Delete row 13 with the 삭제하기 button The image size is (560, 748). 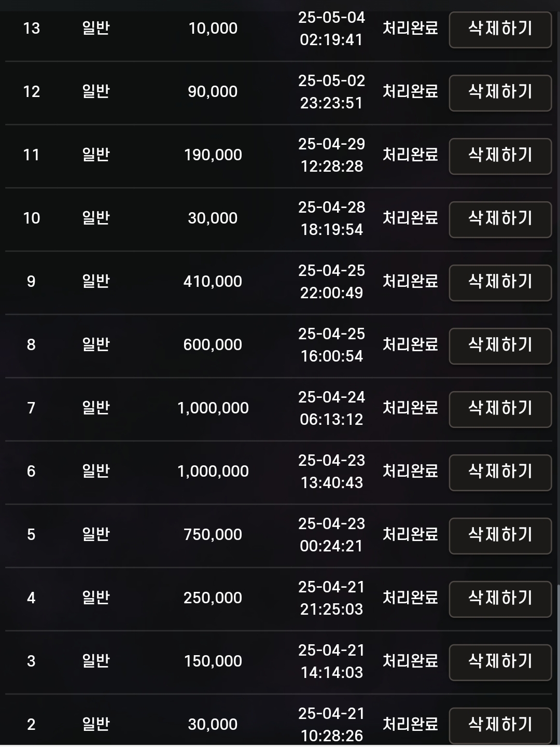pos(500,30)
